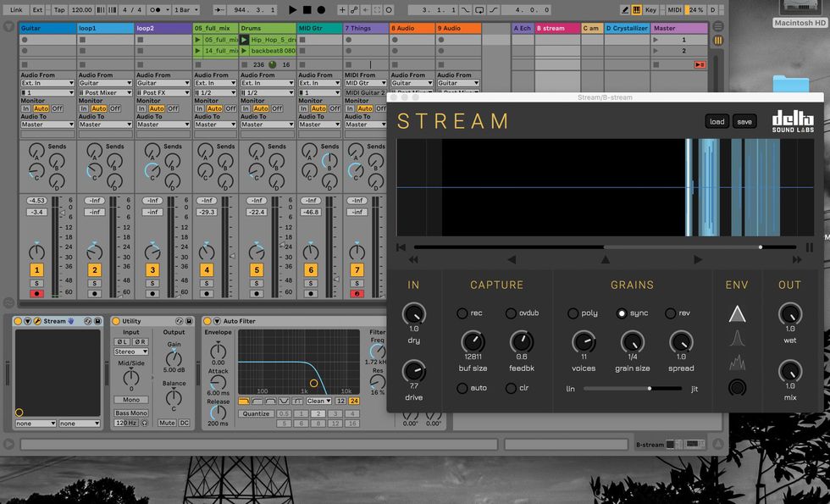Screen dimensions: 830x504
Task: Enable the rec option in Stream's CAPTURE section
Action: click(462, 313)
